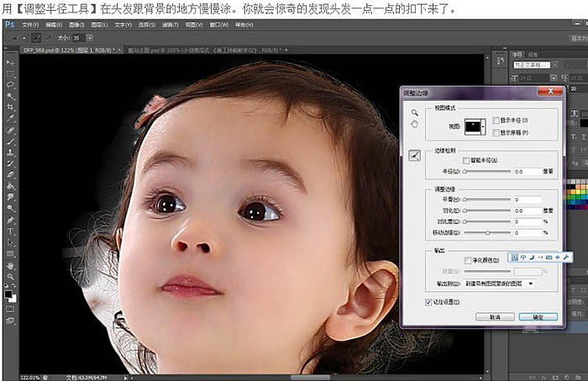Select the Move tool at toolbar top
This screenshot has height=381, width=588.
(10, 63)
